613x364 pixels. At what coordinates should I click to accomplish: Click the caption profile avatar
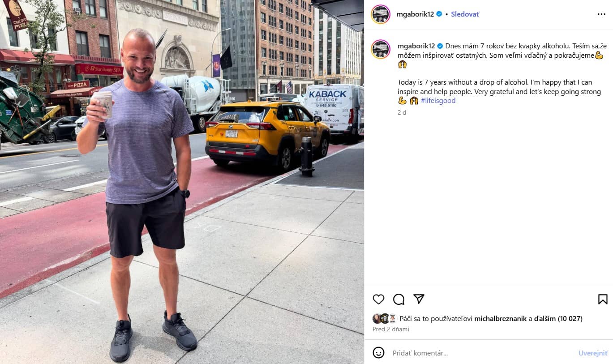[x=381, y=49]
